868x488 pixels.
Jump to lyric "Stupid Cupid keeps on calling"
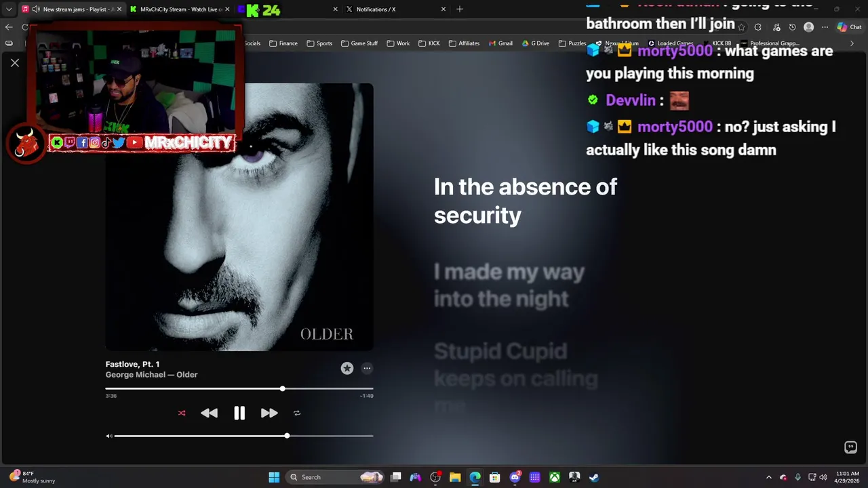(x=515, y=365)
